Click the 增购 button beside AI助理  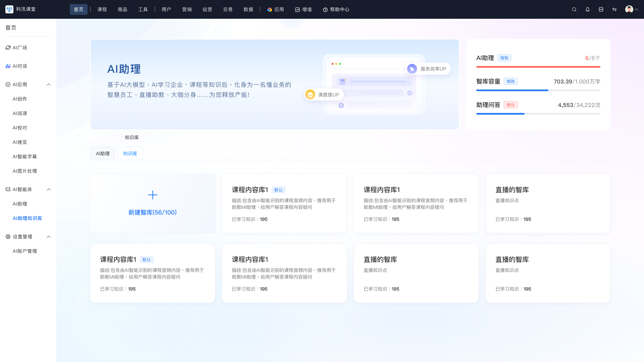pos(505,58)
